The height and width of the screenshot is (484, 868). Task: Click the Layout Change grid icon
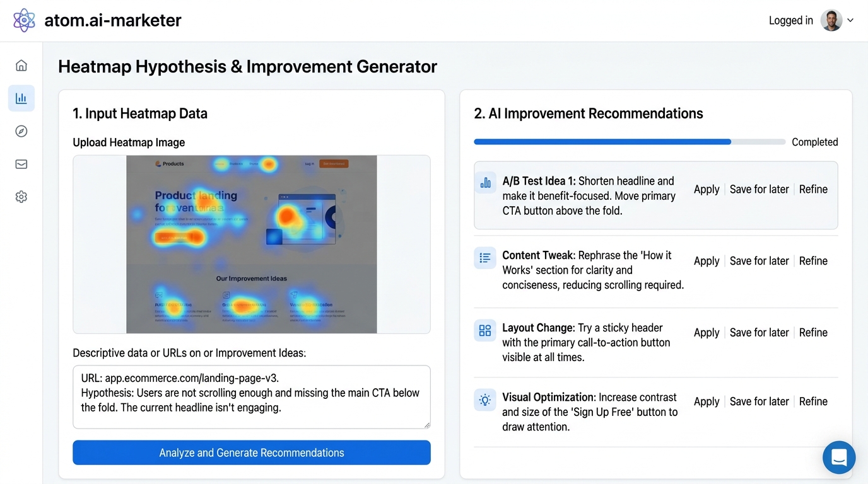point(485,331)
